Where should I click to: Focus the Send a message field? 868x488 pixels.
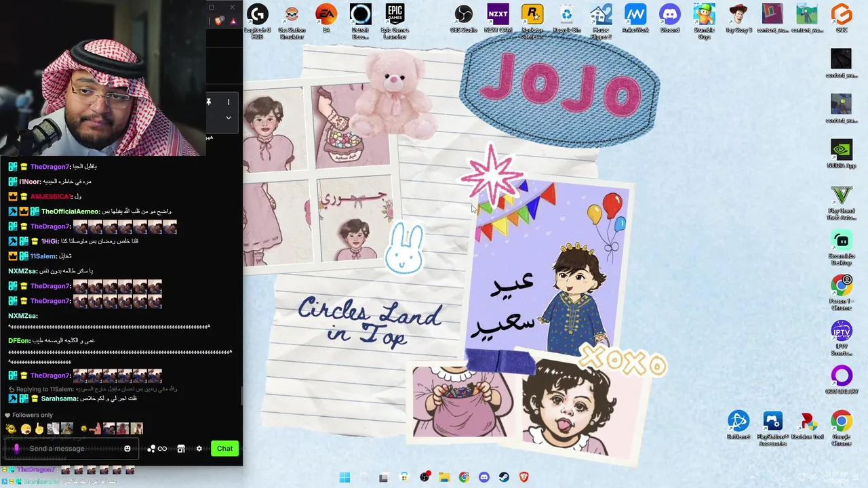71,449
